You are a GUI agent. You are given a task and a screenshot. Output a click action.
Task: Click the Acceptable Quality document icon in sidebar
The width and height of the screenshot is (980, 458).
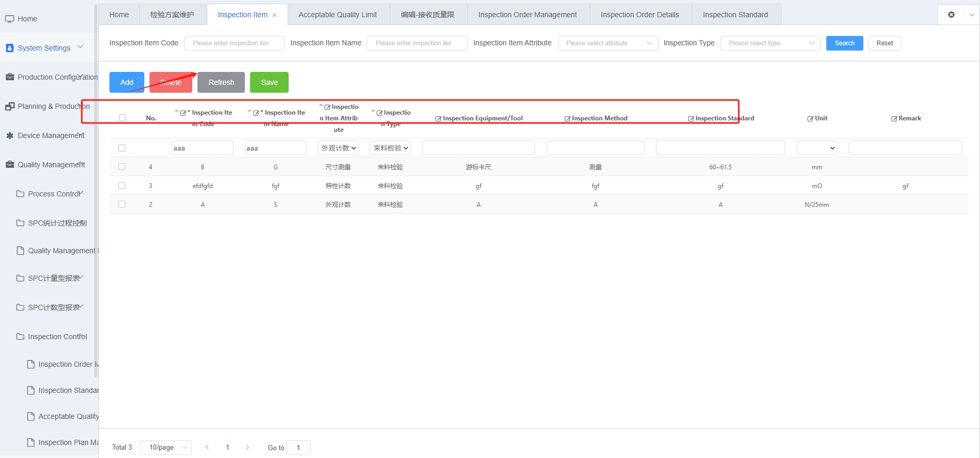pyautogui.click(x=31, y=416)
